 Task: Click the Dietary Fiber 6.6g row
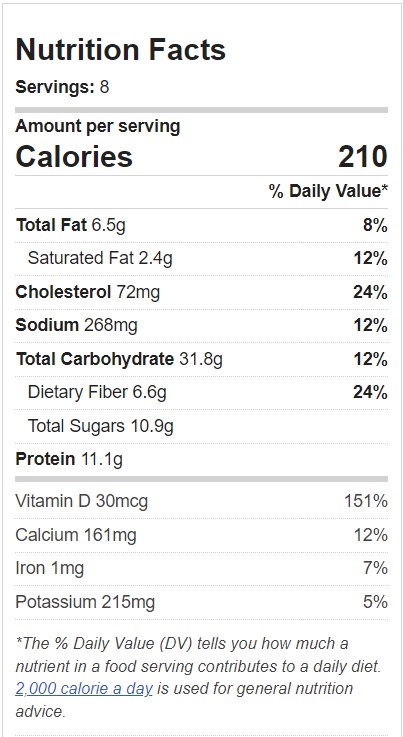202,392
